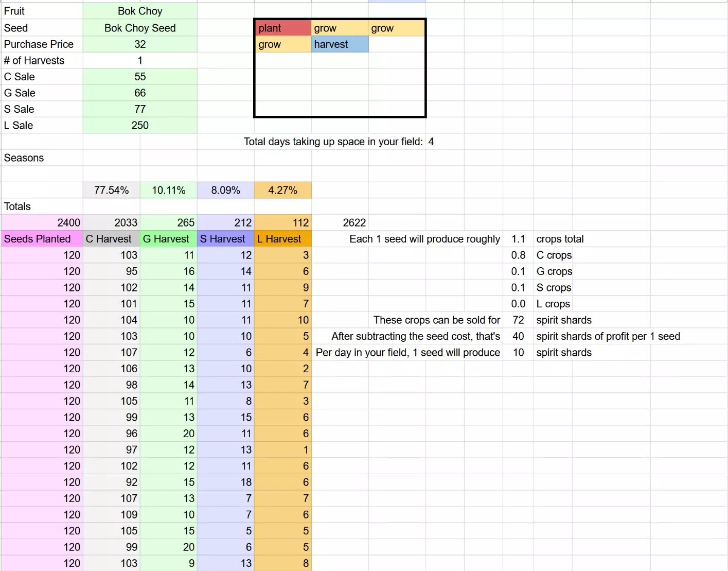This screenshot has width=728, height=571.
Task: Select the 10.11% percentage cell
Action: (168, 190)
